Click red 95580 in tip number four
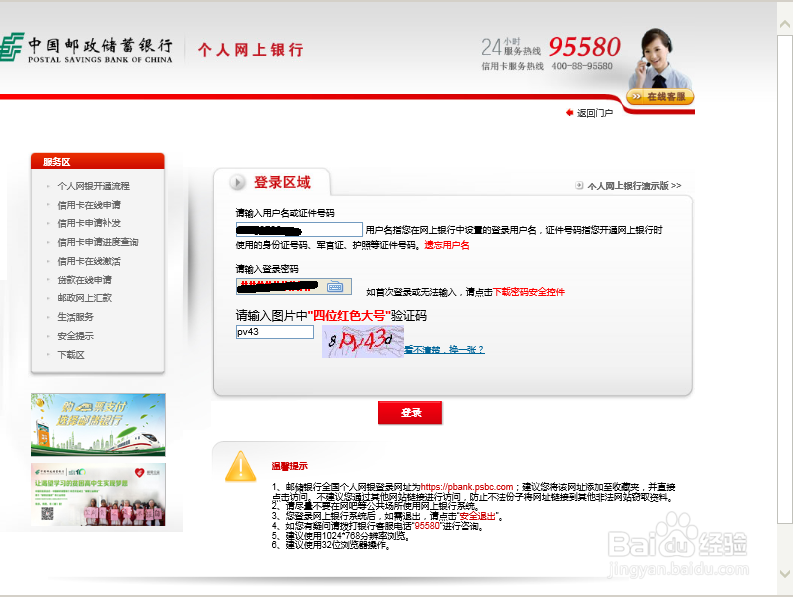Screen dimensions: 793x597 tap(427, 526)
